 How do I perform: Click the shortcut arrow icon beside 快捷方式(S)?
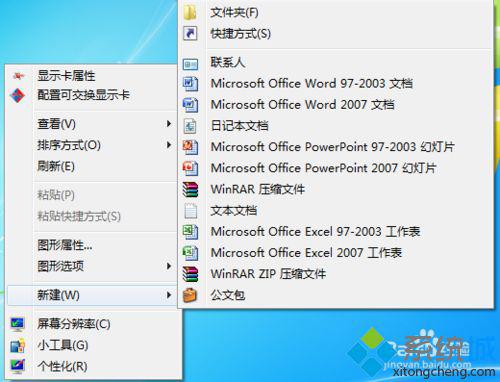pyautogui.click(x=190, y=34)
